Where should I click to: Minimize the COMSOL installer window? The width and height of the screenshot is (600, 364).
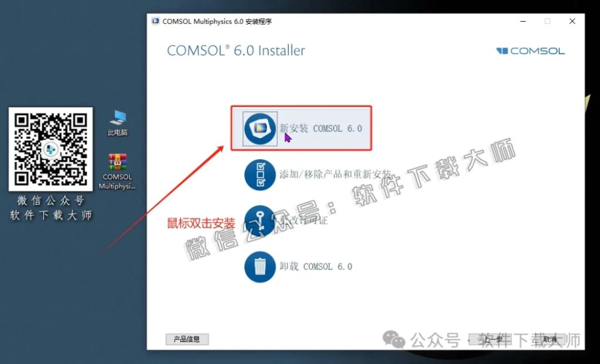(x=522, y=21)
